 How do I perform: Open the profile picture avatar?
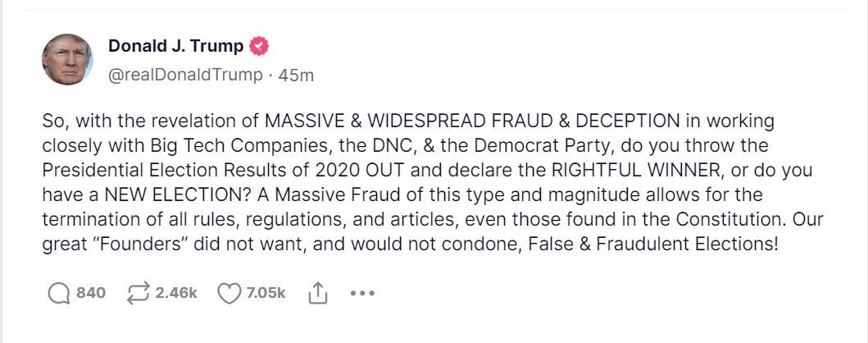[67, 59]
